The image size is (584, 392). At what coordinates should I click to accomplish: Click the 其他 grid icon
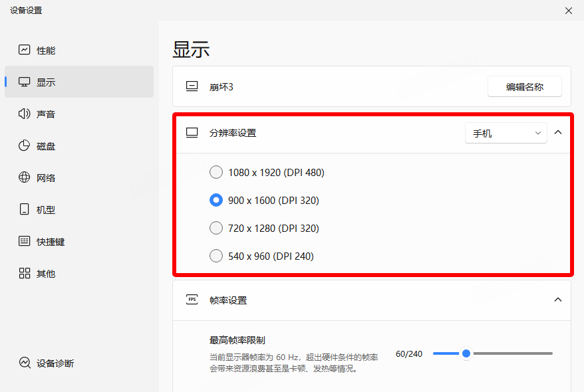click(25, 273)
